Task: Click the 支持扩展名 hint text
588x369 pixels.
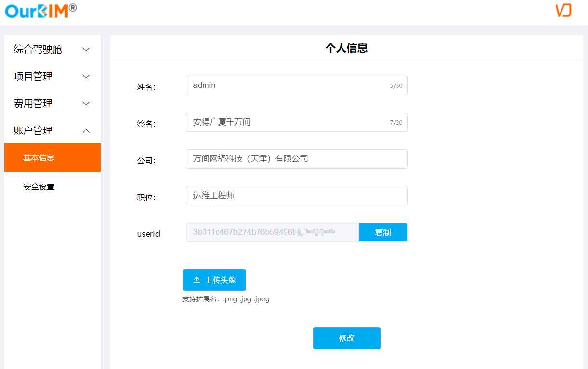Action: (x=226, y=299)
